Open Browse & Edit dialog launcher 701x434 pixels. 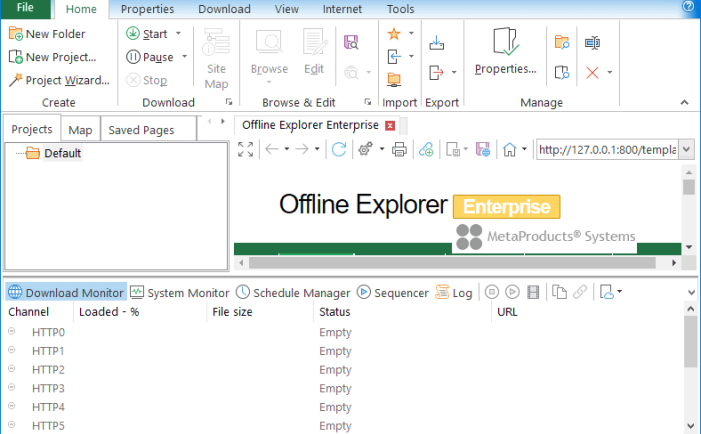tap(367, 102)
